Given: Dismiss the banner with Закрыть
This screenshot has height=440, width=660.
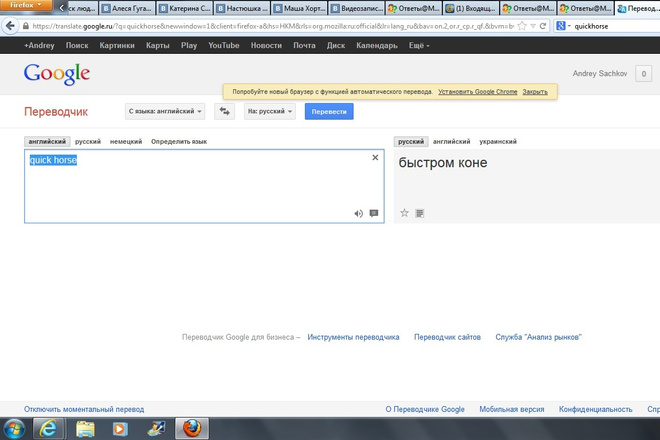Looking at the screenshot, I should (x=535, y=91).
